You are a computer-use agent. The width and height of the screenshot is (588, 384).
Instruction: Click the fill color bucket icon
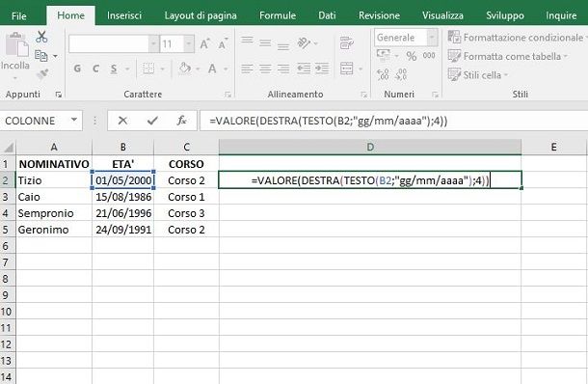[185, 69]
